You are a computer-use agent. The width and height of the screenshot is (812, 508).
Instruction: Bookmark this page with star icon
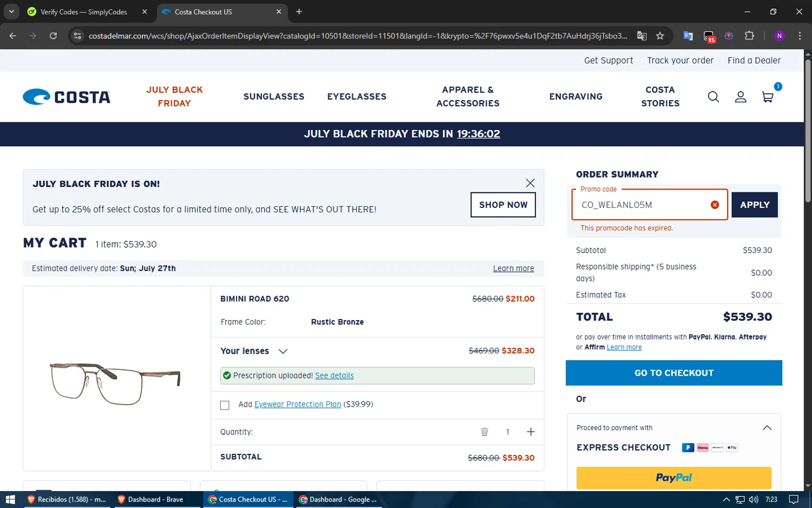point(660,36)
